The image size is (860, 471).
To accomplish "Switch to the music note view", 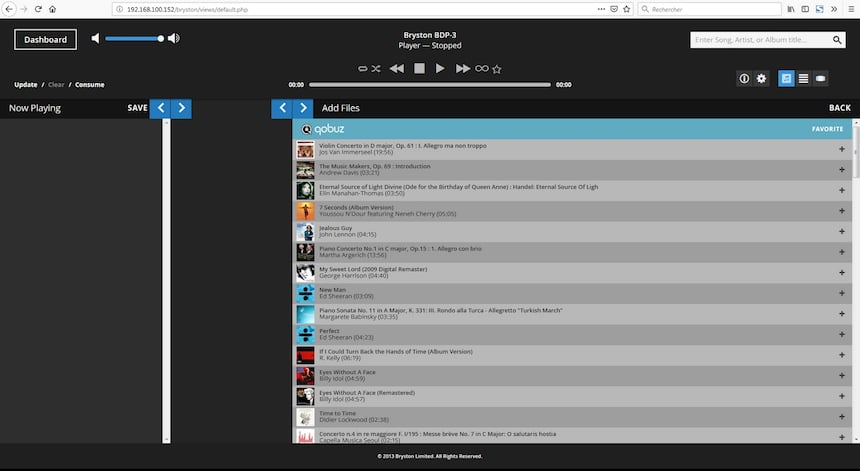I will pos(786,78).
